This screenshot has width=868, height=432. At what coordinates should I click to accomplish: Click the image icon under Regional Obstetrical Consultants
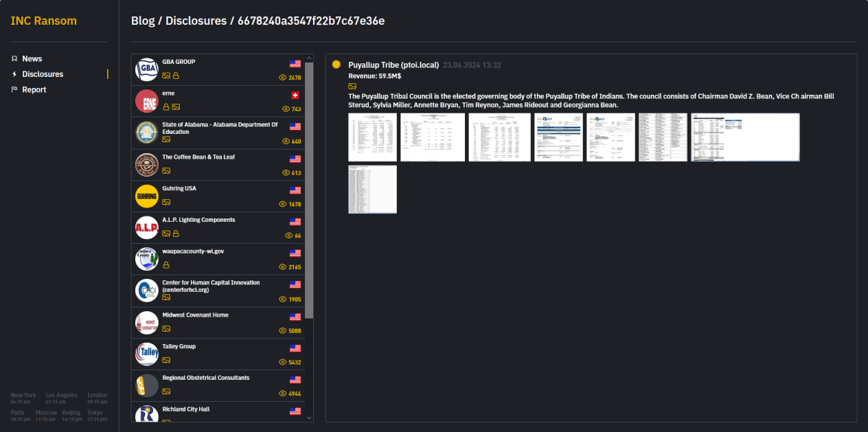tap(166, 391)
